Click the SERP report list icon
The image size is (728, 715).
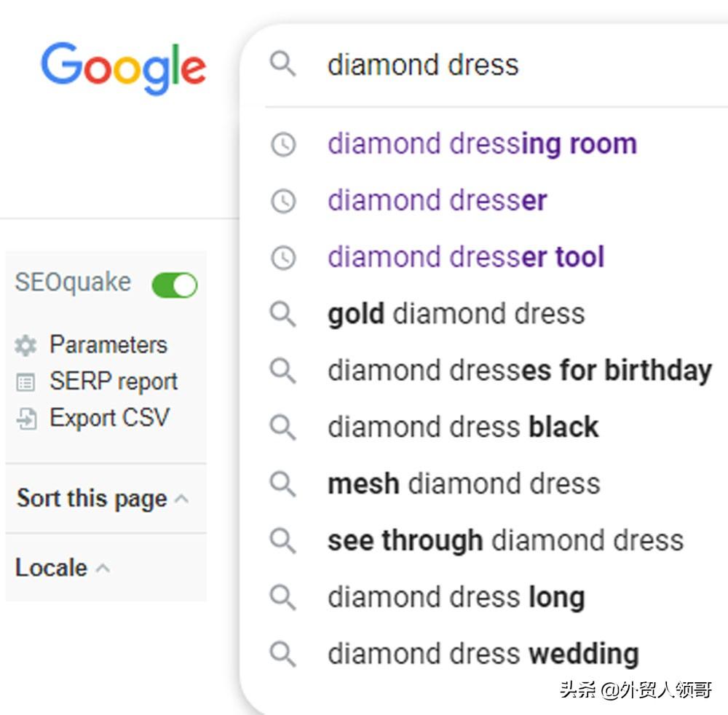25,382
